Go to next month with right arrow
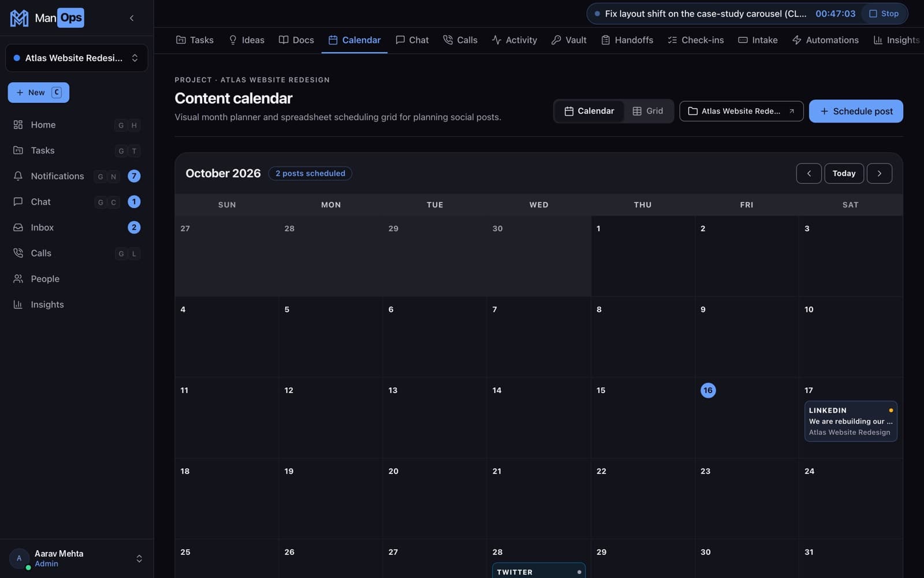Viewport: 924px width, 578px height. tap(880, 173)
